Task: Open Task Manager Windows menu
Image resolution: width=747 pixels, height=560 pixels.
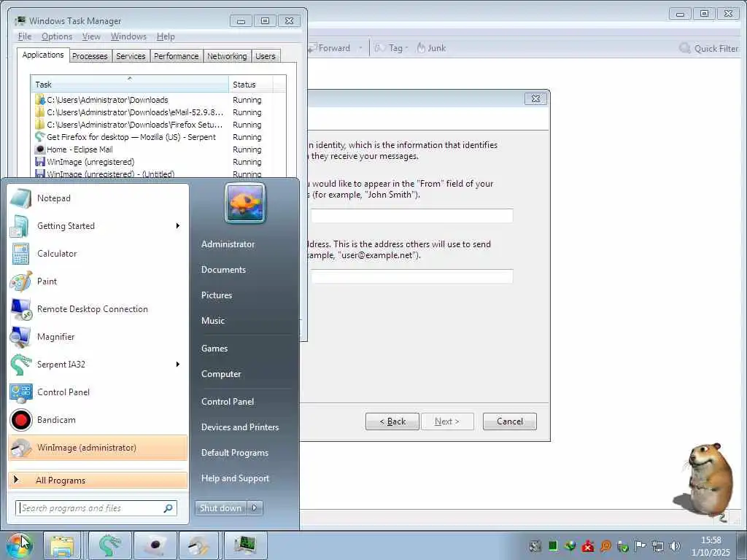Action: coord(128,36)
